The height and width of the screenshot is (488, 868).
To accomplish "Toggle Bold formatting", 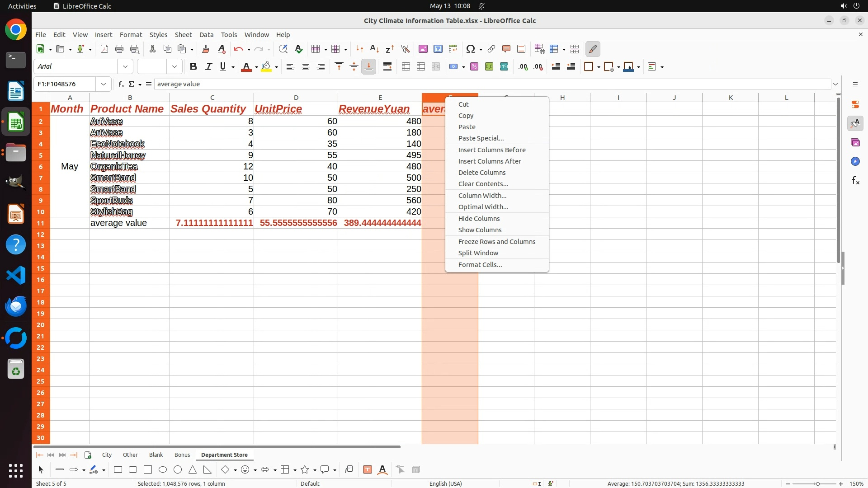I will coord(193,66).
